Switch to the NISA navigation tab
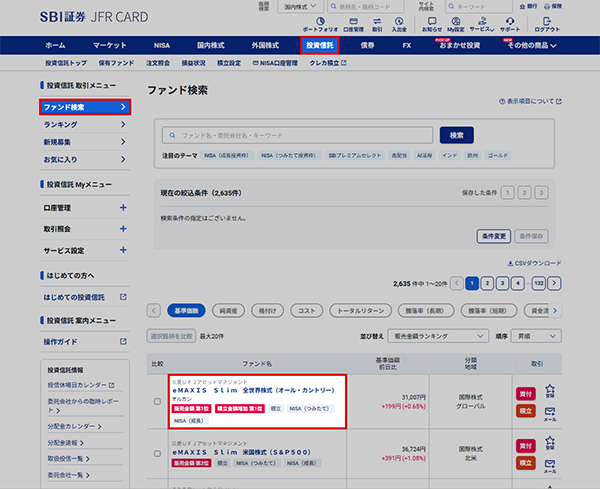The height and width of the screenshot is (489, 600). [162, 45]
